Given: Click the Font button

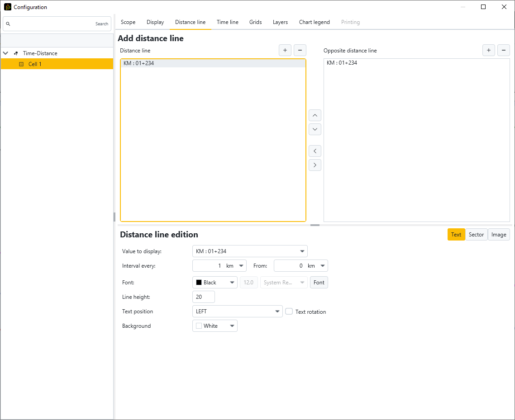Looking at the screenshot, I should (319, 283).
